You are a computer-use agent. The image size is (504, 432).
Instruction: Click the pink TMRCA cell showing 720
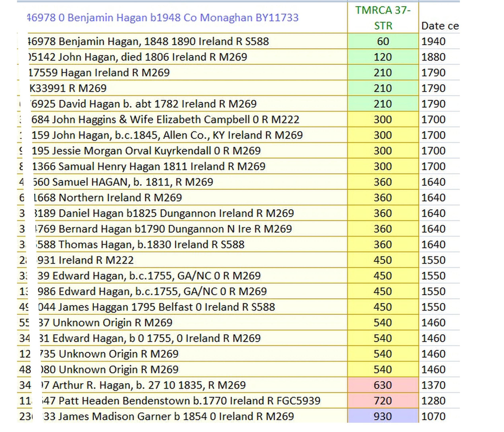tap(383, 400)
